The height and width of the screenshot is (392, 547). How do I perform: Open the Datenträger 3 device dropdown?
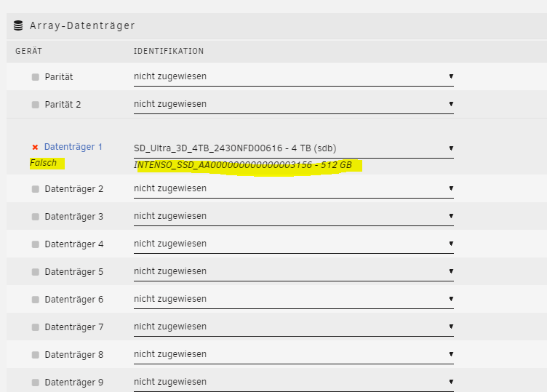pos(294,216)
